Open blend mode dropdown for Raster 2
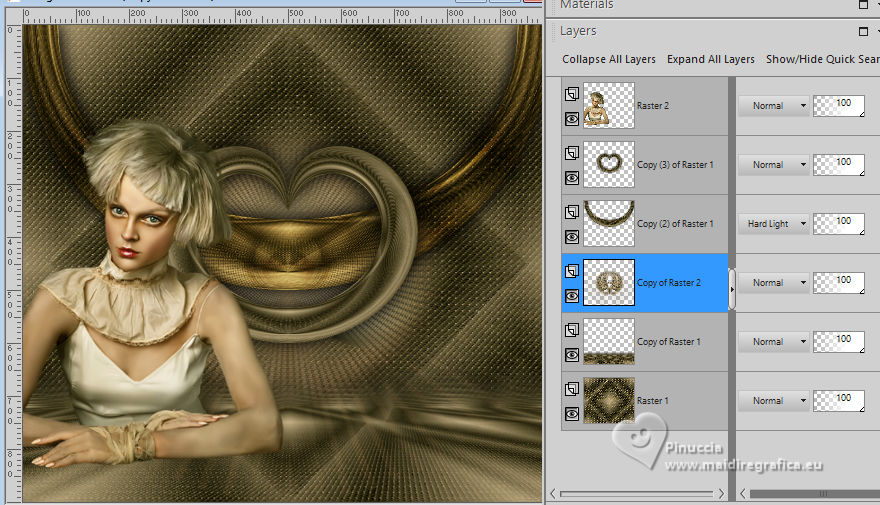The image size is (880, 505). (x=773, y=106)
